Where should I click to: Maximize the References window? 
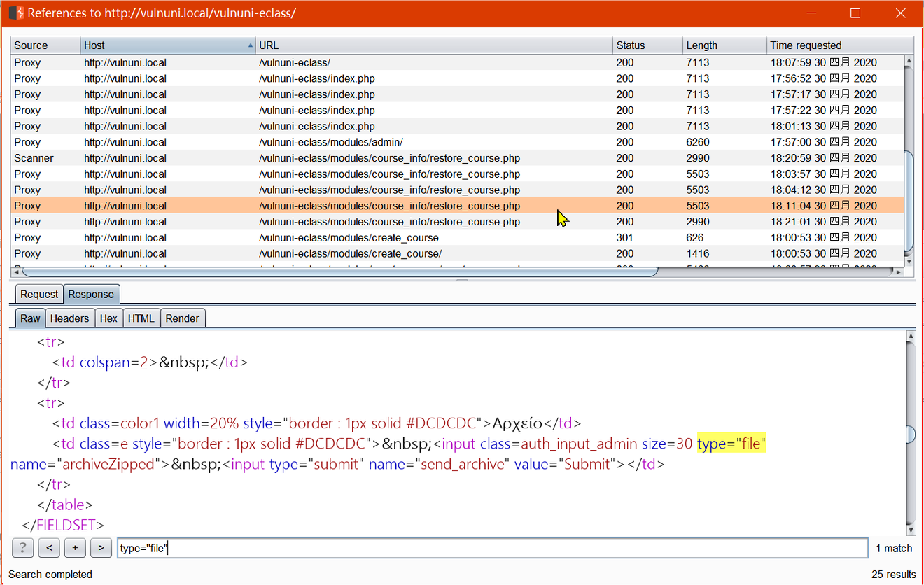[855, 13]
